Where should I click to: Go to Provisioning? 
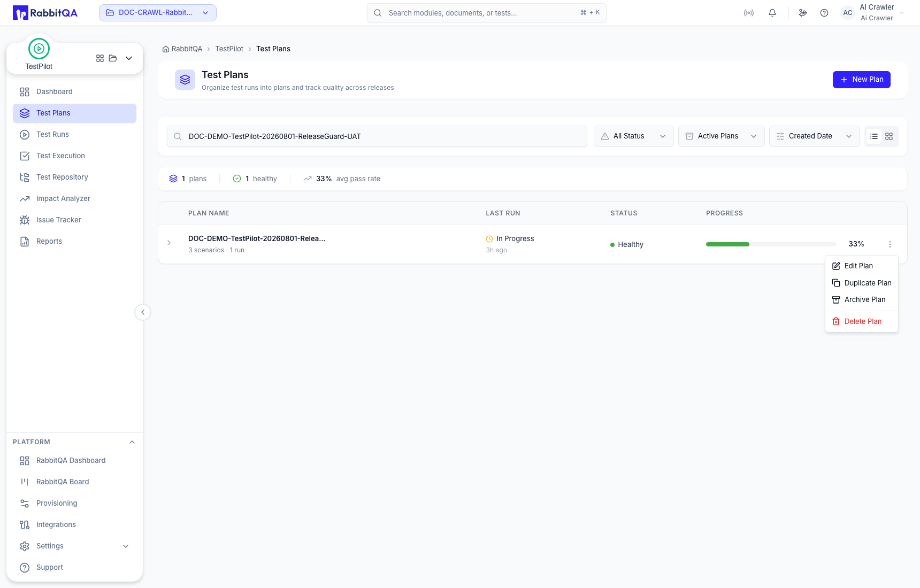coord(74,504)
